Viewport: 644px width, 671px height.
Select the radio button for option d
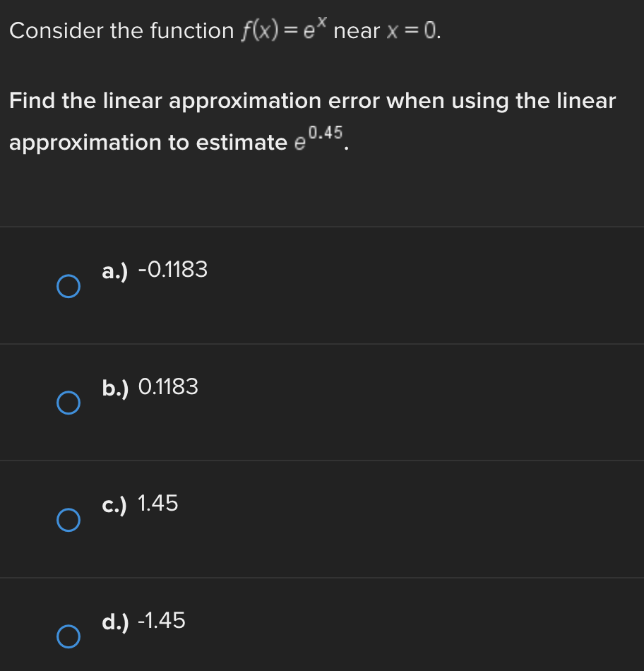(68, 636)
